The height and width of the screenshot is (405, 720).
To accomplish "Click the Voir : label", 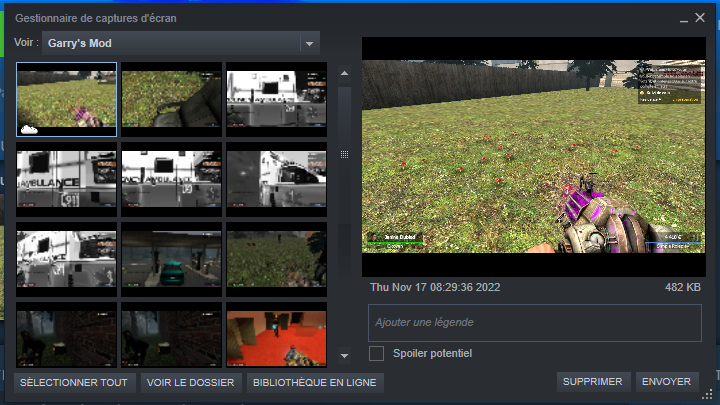I will click(26, 42).
